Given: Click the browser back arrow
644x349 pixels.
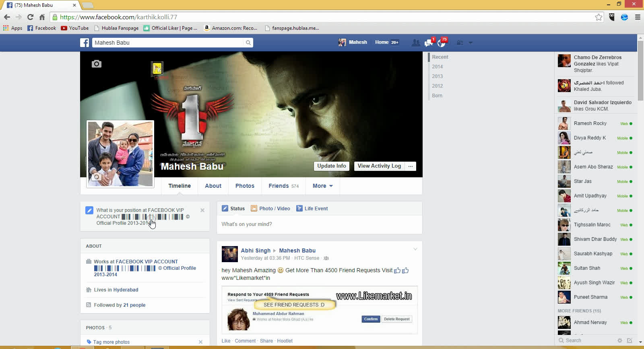Looking at the screenshot, I should click(7, 17).
